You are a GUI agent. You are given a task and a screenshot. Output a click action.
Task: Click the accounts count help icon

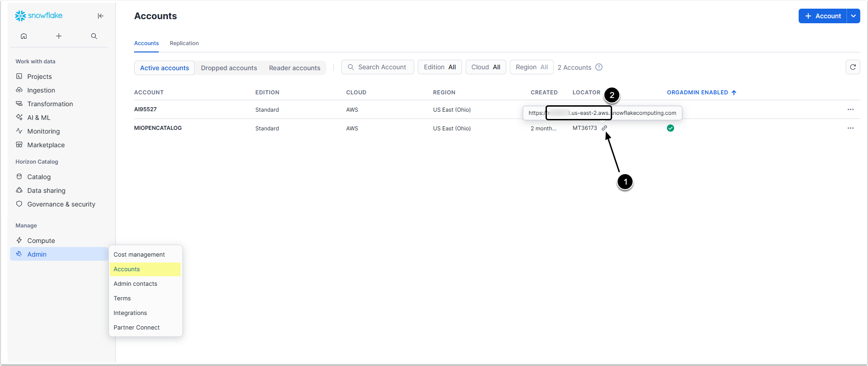(599, 67)
